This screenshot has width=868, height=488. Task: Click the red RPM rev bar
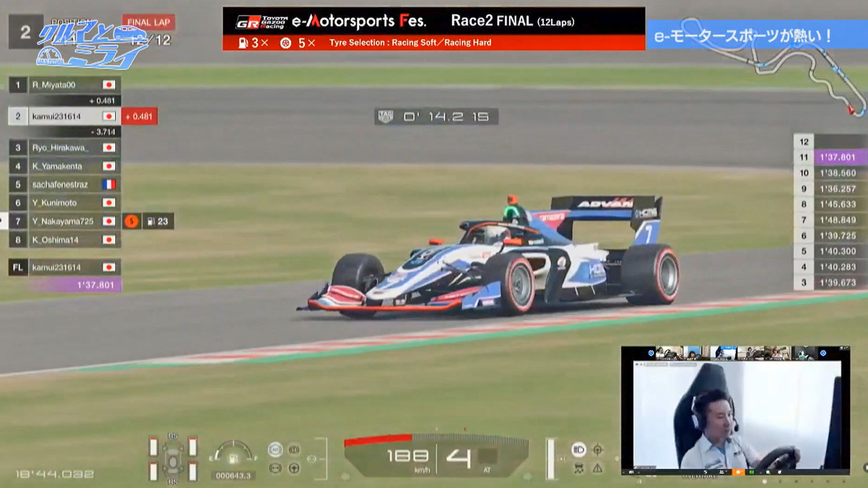pyautogui.click(x=378, y=440)
